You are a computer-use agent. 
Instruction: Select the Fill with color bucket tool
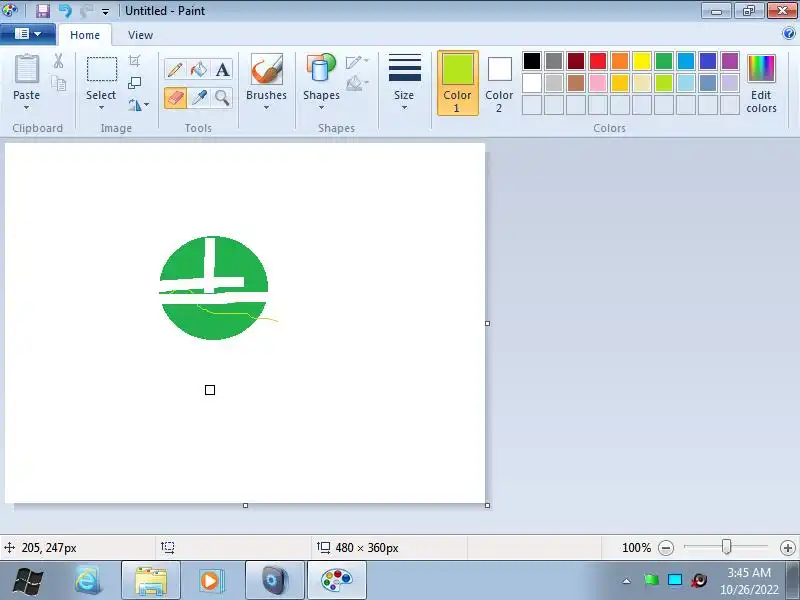click(199, 69)
